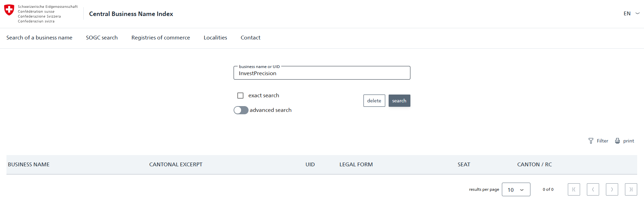Click the Central Business Name Index title
Screen dimensions: 644x202
point(131,14)
